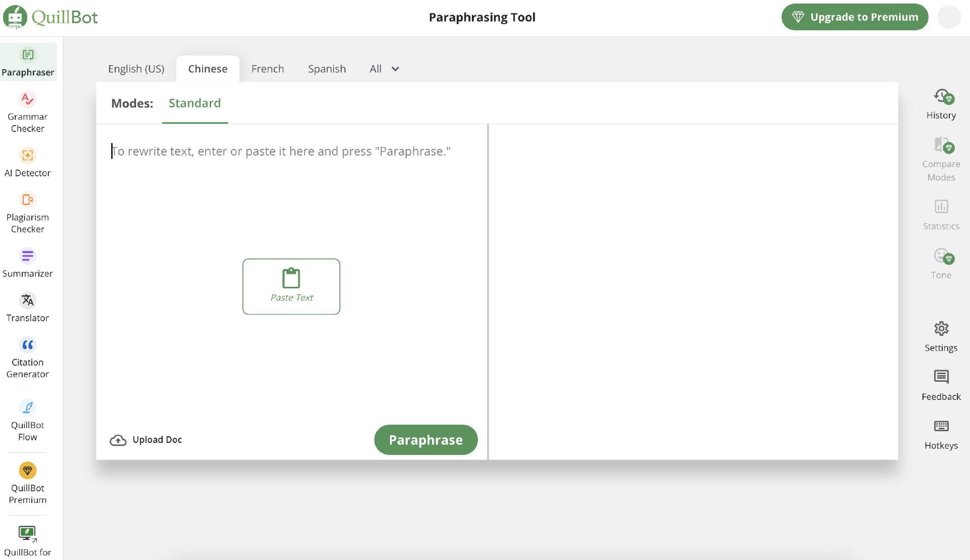The height and width of the screenshot is (560, 970).
Task: Open the Grammar Checker tool
Action: coord(28,112)
